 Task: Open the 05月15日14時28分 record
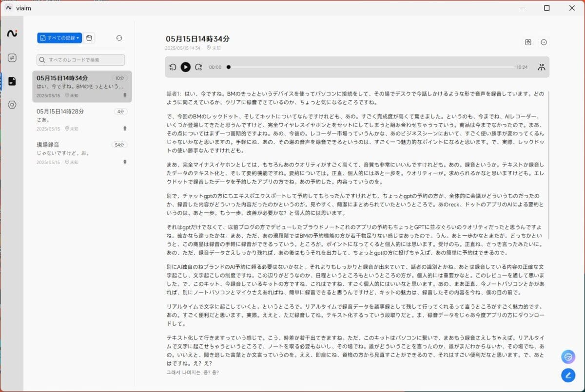point(82,120)
